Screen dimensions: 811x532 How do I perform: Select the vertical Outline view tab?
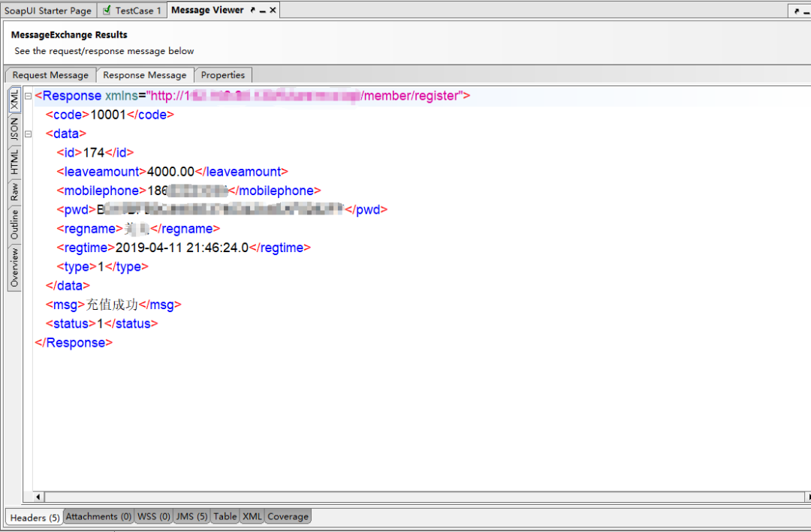tap(14, 224)
